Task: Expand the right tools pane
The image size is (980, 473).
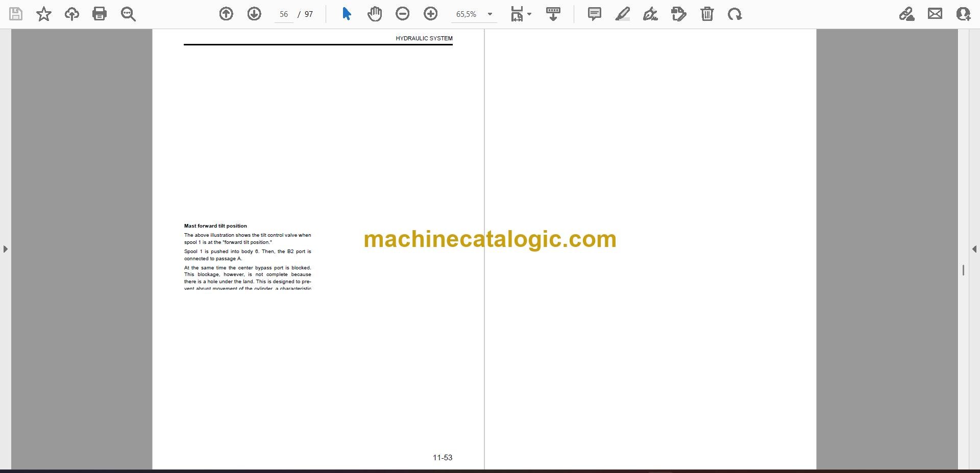Action: click(974, 249)
